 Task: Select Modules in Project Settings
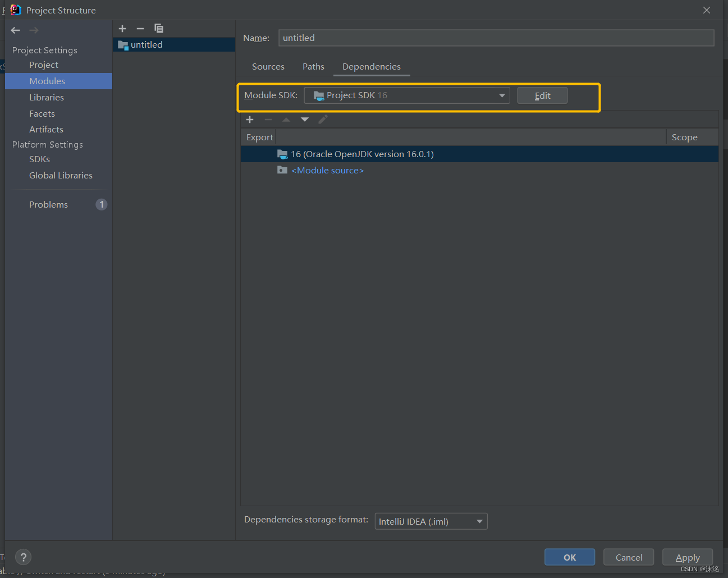coord(59,81)
